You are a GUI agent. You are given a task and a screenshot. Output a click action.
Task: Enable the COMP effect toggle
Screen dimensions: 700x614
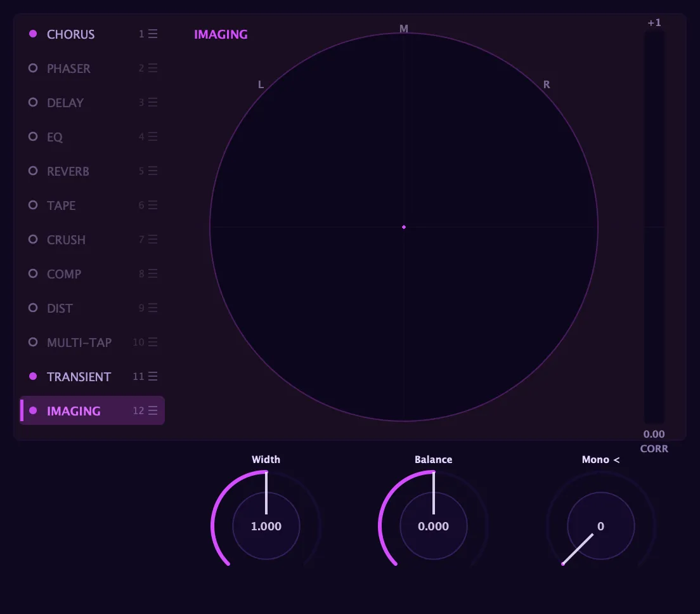33,273
